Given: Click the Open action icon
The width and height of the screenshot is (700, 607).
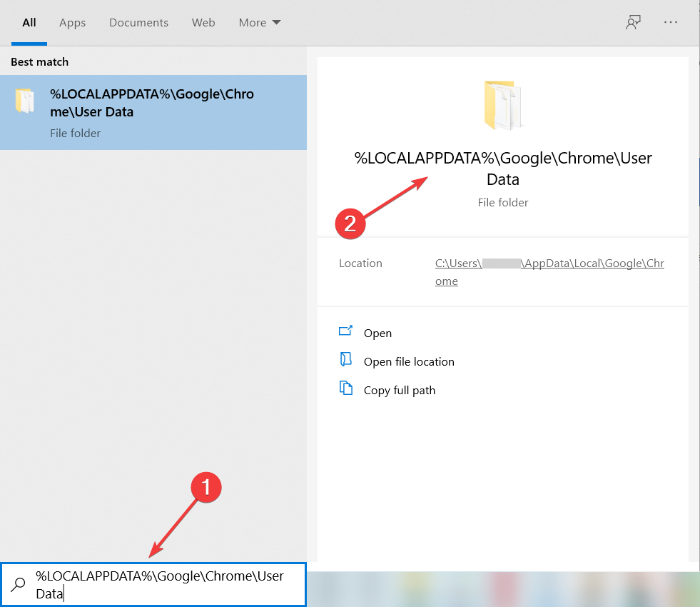Looking at the screenshot, I should click(x=345, y=331).
